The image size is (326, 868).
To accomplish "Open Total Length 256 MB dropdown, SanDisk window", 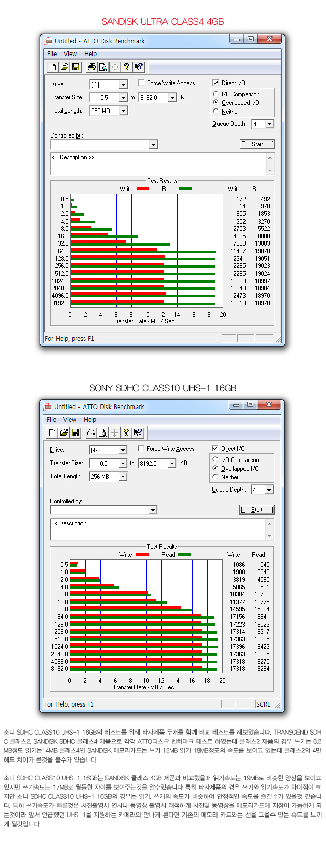I will tap(123, 111).
